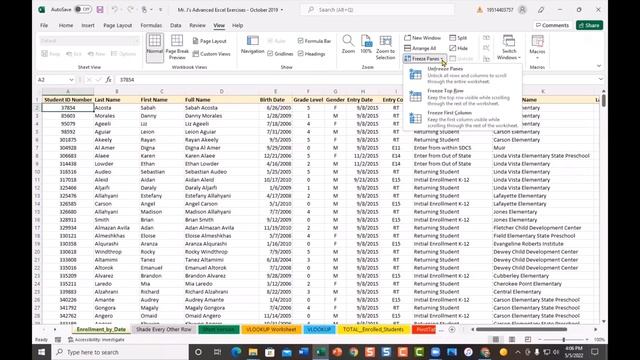Open File Explorer from taskbar
Image resolution: width=640 pixels, height=360 pixels.
point(253,352)
